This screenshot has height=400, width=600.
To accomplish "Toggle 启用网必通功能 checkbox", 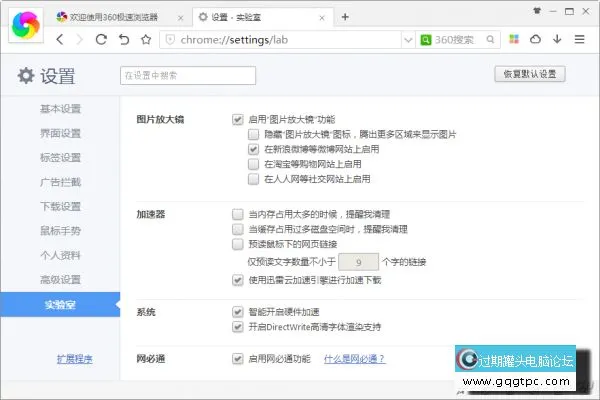I will [x=238, y=359].
